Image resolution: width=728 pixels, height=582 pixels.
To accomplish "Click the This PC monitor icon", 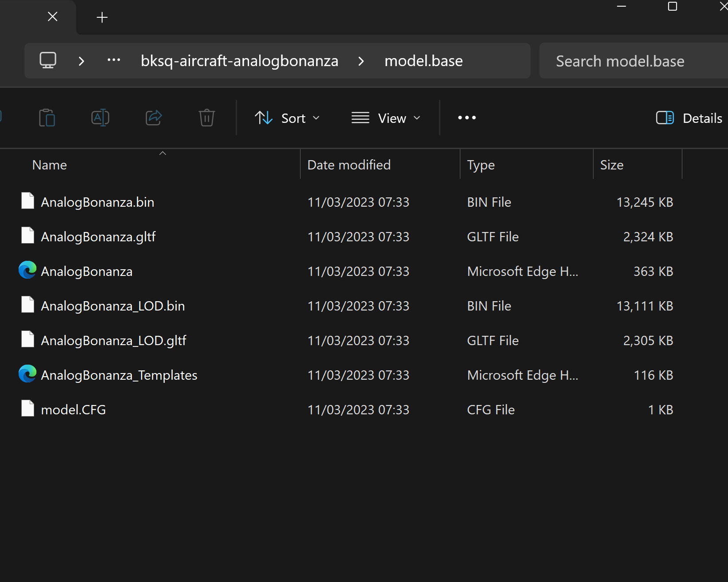I will click(x=48, y=60).
